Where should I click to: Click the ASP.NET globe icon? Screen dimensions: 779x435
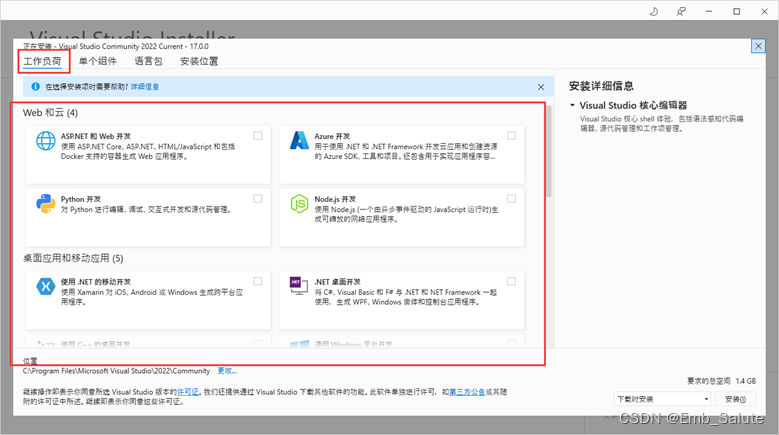click(46, 141)
